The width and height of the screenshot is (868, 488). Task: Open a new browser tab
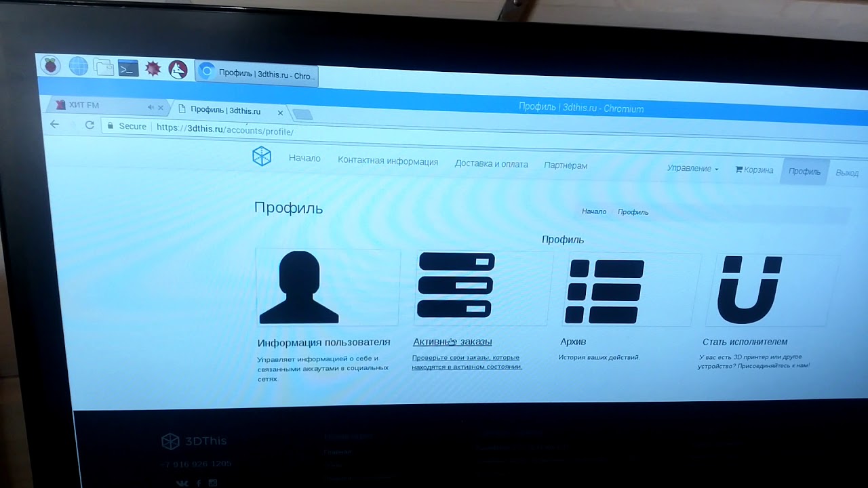pos(302,114)
